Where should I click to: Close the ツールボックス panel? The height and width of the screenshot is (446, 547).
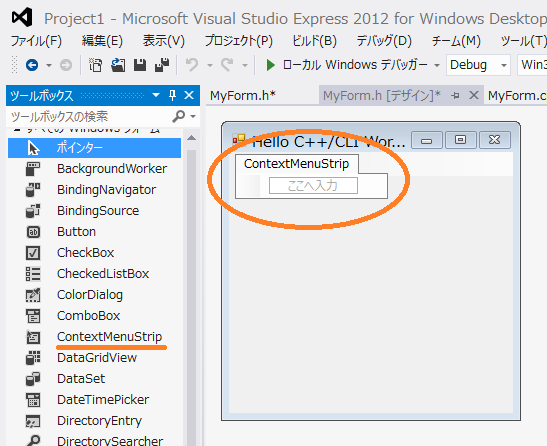189,95
